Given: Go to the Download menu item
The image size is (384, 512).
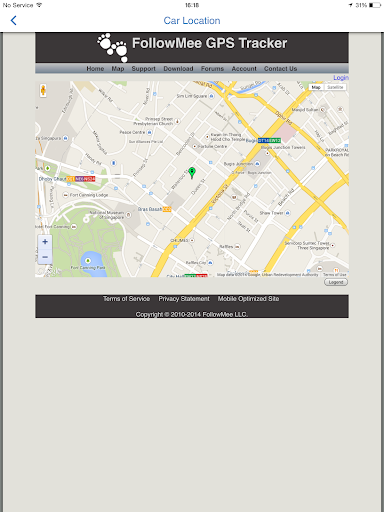Looking at the screenshot, I should click(x=178, y=69).
